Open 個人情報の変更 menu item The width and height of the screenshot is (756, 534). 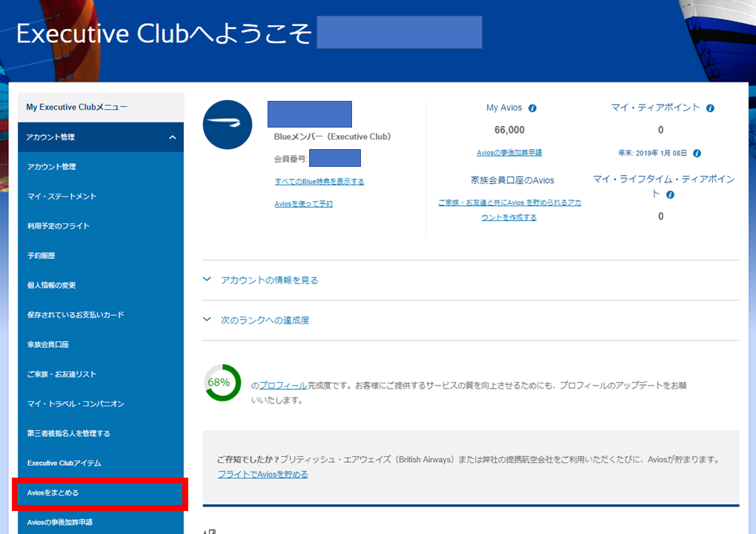click(x=101, y=285)
